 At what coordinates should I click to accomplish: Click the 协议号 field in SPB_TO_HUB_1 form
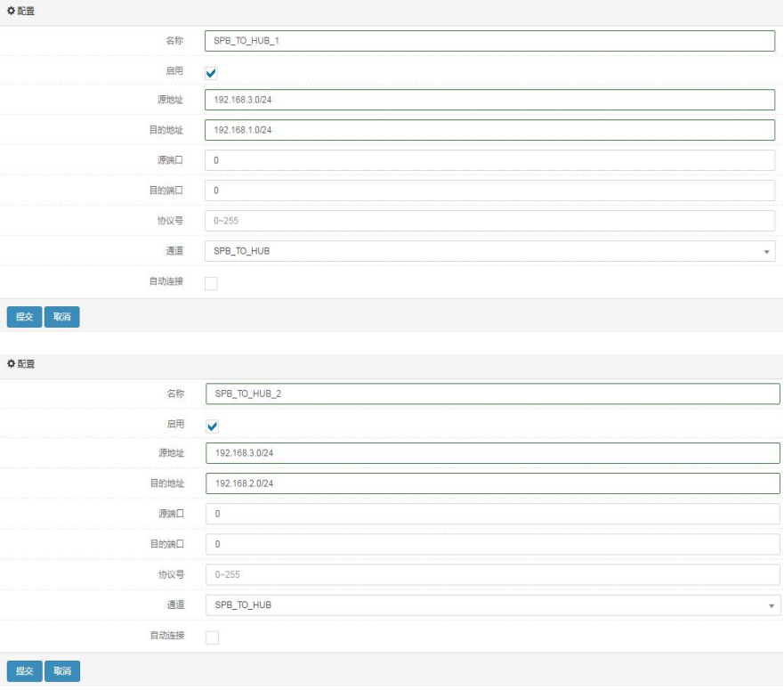489,221
